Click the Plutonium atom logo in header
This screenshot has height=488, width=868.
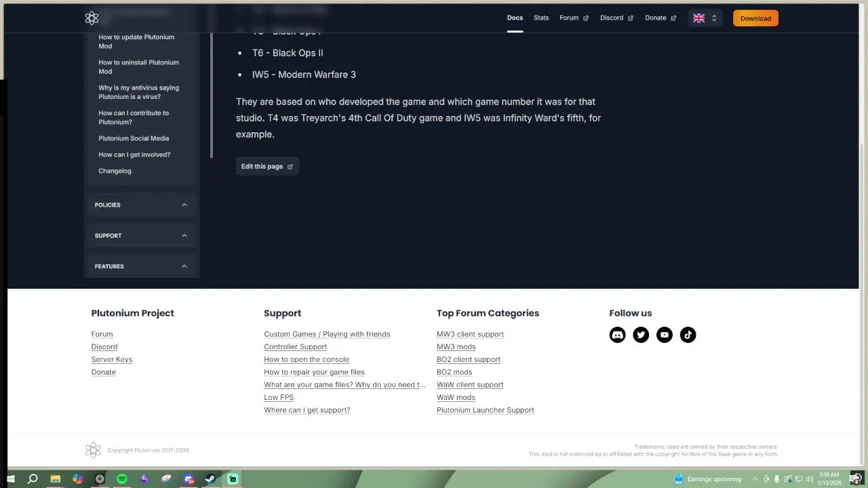coord(92,18)
